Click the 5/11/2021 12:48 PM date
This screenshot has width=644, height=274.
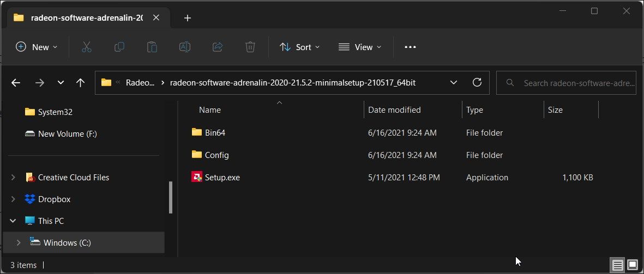pyautogui.click(x=404, y=178)
